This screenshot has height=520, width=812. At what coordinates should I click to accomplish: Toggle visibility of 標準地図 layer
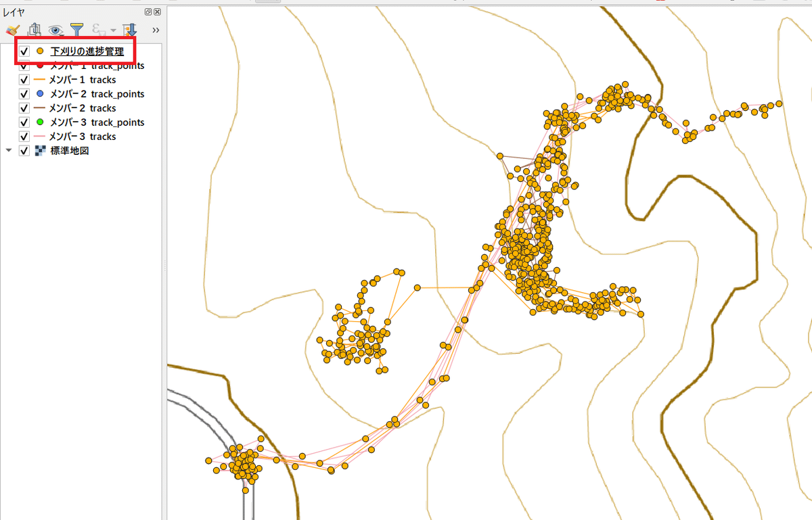(x=24, y=151)
